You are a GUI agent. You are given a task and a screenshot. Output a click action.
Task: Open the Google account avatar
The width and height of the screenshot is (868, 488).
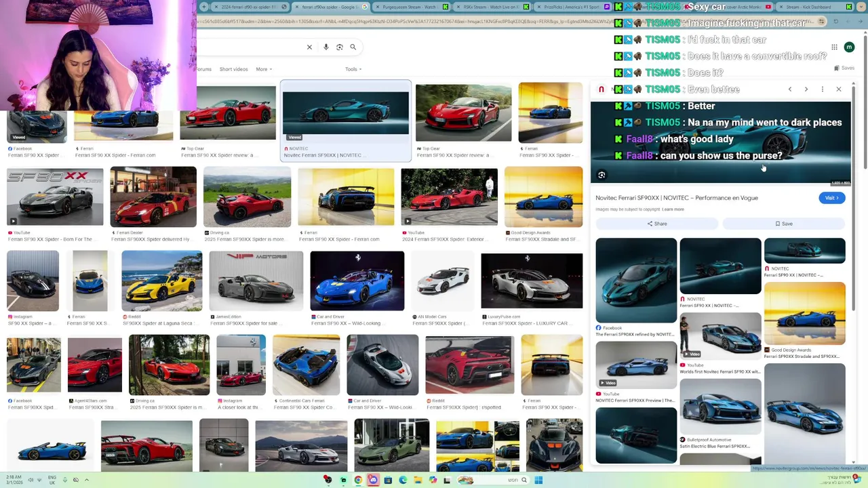(849, 47)
